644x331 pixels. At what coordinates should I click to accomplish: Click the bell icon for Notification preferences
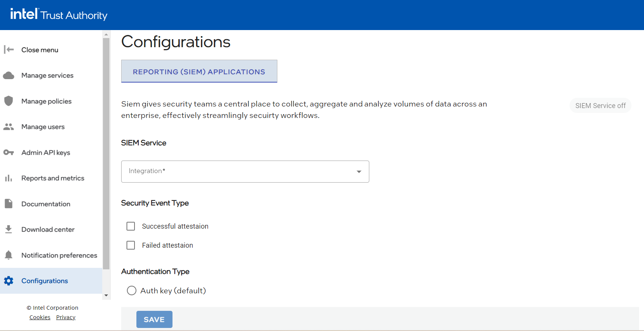[9, 255]
